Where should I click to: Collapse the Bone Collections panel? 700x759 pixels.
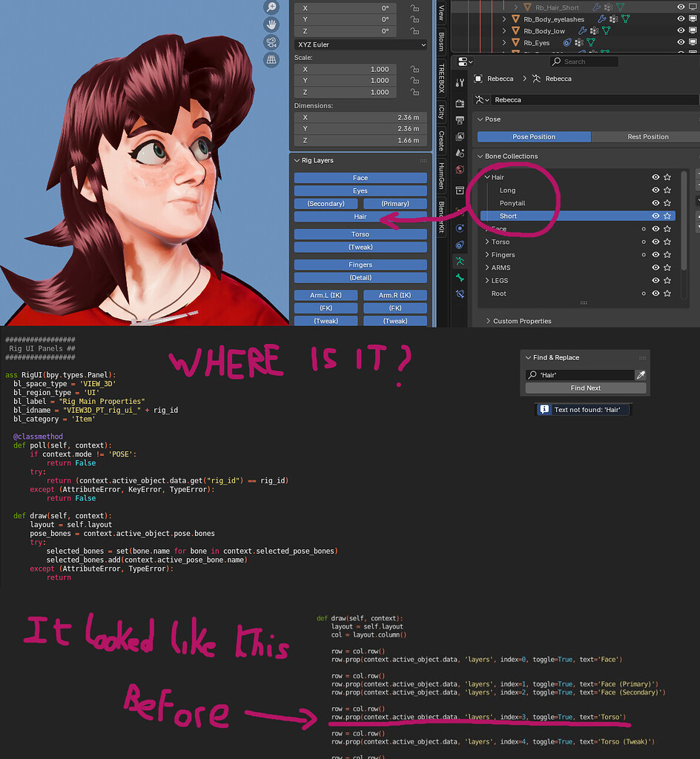click(x=481, y=156)
